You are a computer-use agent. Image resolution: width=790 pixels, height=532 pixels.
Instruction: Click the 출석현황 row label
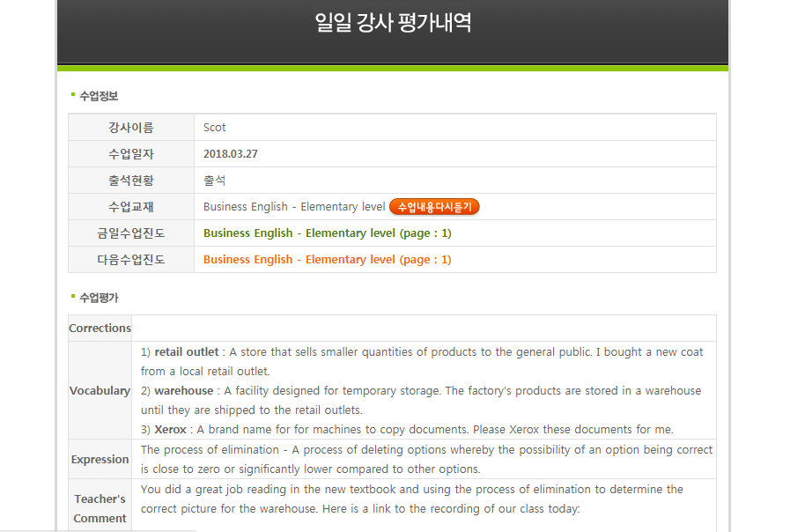point(131,181)
